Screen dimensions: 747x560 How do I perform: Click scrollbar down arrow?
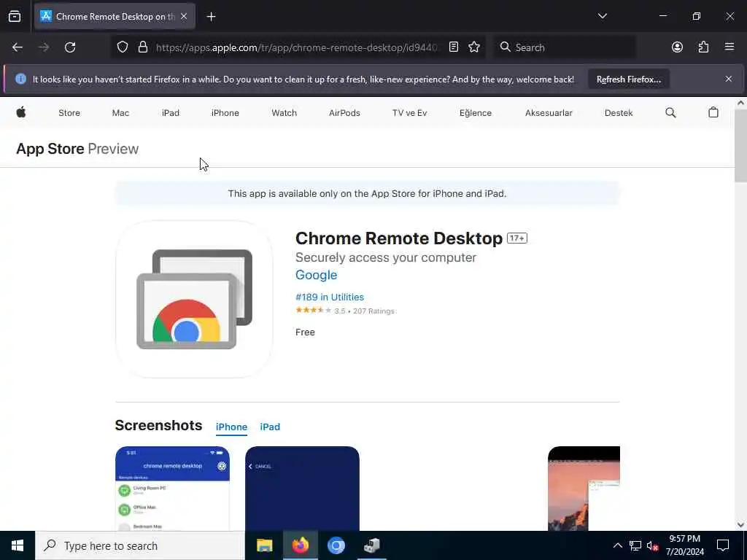(740, 525)
